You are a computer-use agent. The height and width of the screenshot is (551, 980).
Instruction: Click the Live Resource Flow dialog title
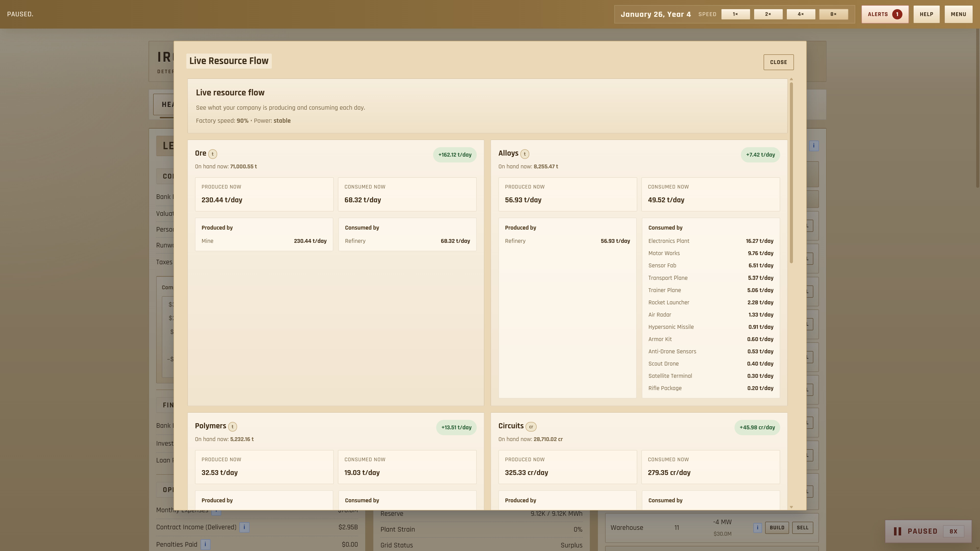click(229, 61)
